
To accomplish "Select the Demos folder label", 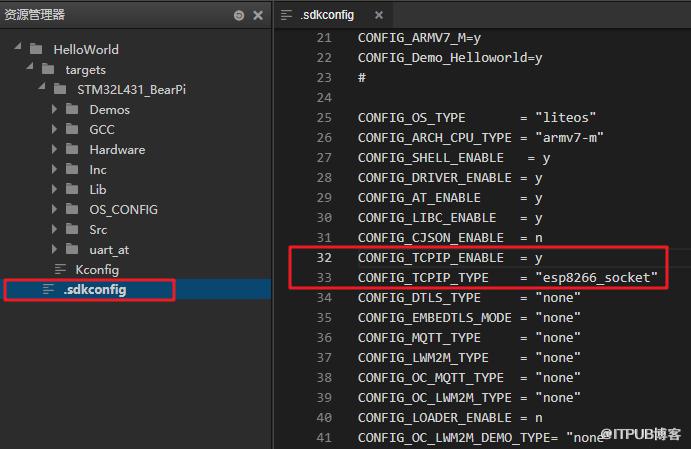I will point(110,109).
